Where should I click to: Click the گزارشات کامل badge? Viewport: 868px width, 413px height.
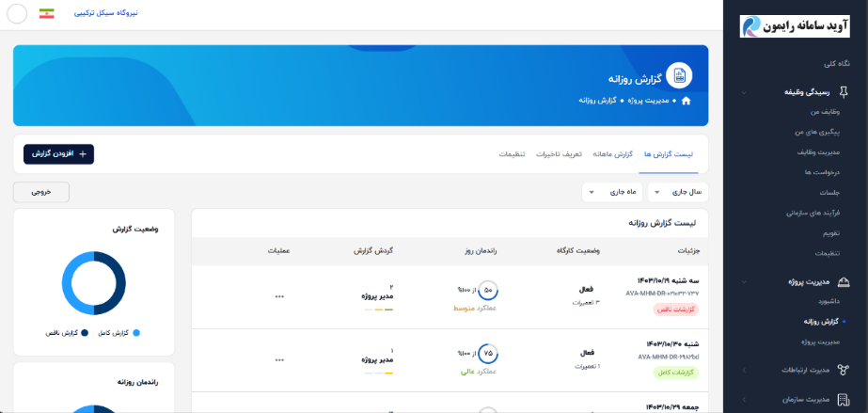(x=676, y=373)
